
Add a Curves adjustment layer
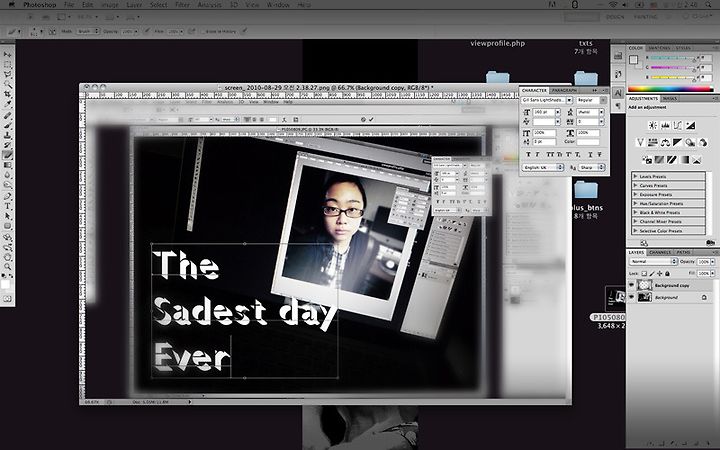coord(677,125)
